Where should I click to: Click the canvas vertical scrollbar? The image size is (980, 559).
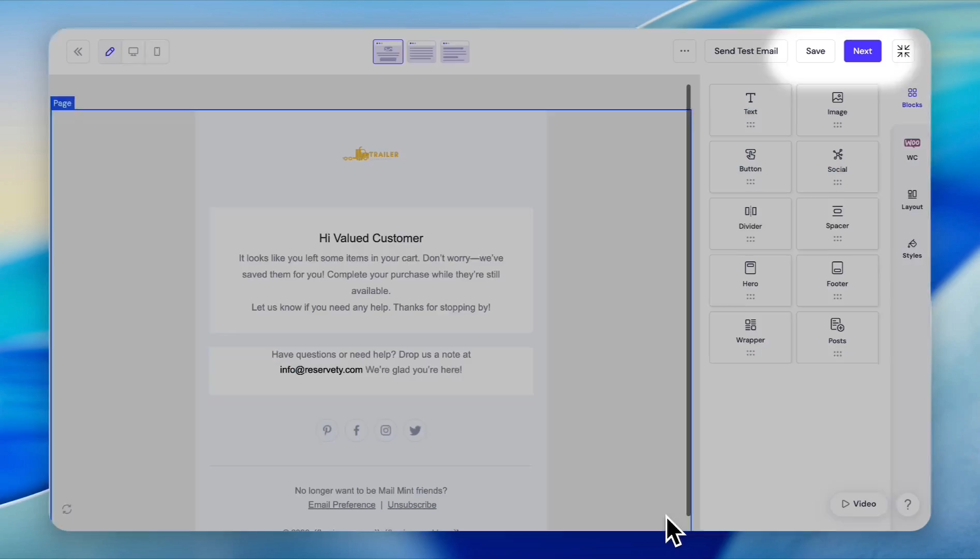689,300
